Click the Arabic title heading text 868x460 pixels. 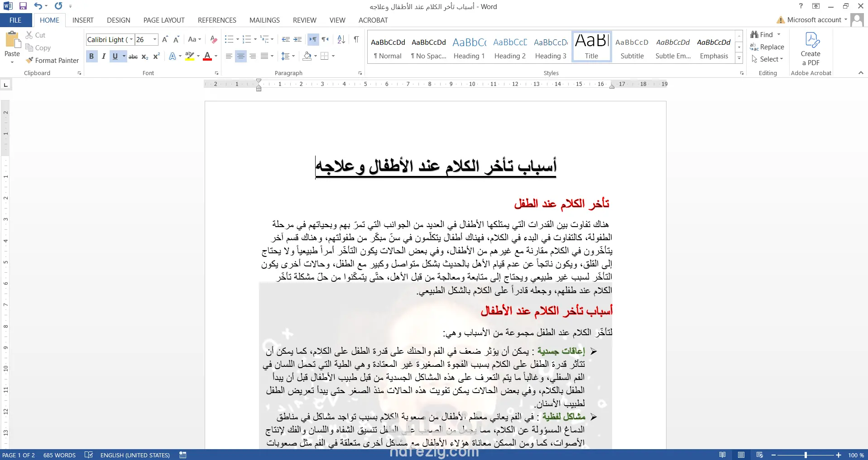436,166
